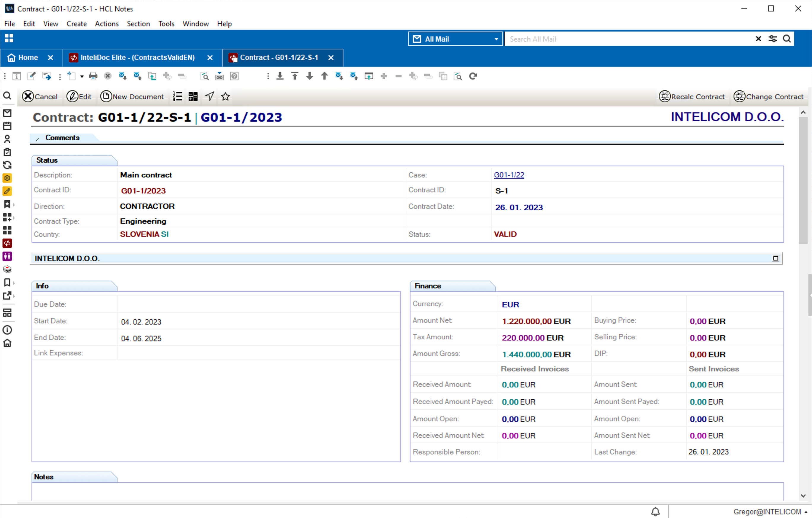Expand the apps-plus sidebar flyout

pyautogui.click(x=14, y=217)
